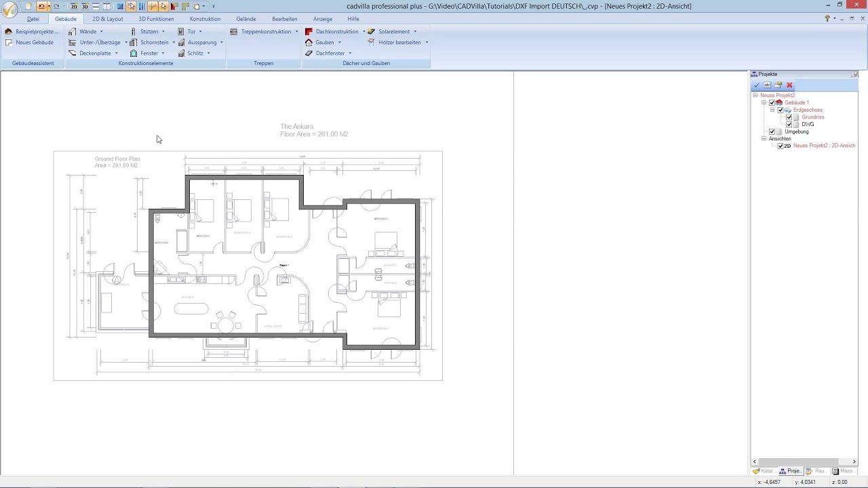Image resolution: width=868 pixels, height=488 pixels.
Task: Select the Grundriss tree item label
Action: coord(813,117)
